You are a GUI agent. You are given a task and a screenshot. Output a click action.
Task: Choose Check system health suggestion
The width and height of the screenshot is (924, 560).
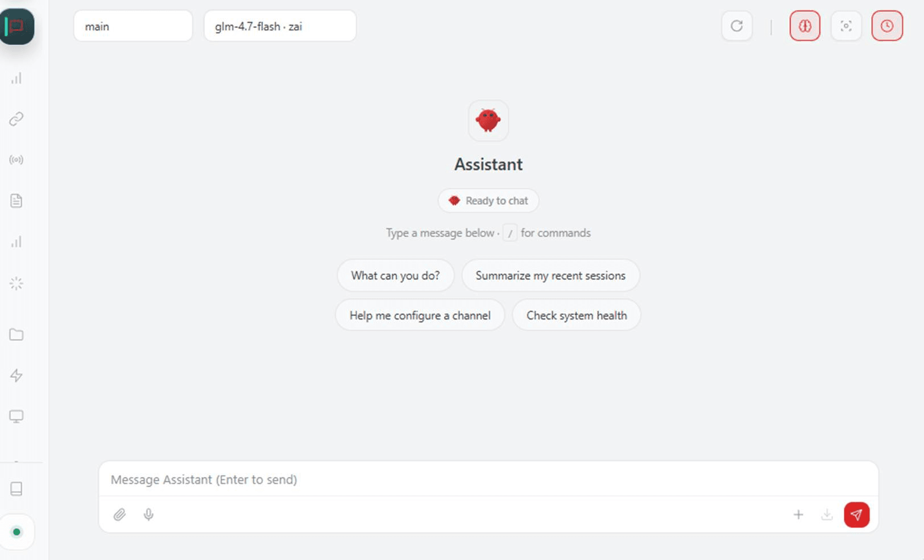pyautogui.click(x=576, y=316)
